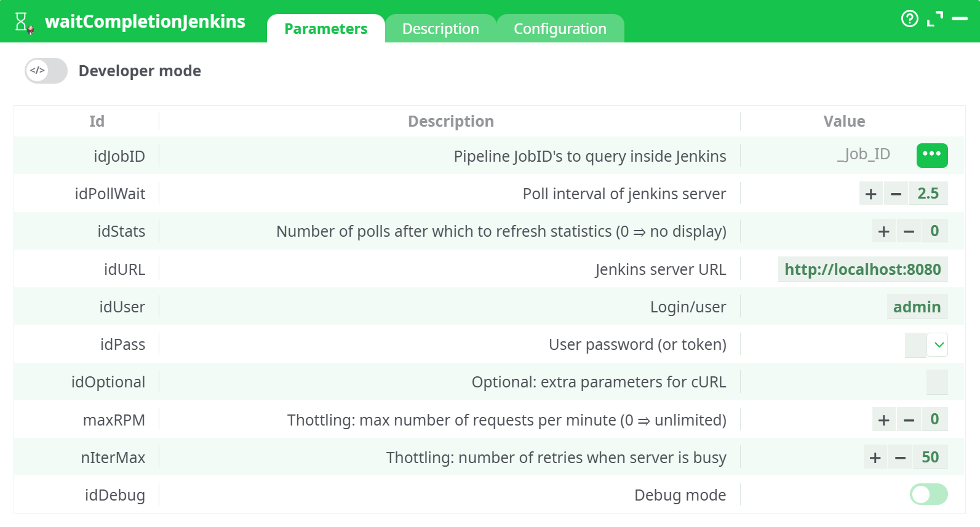Decrease idPollWait with the minus button

click(896, 194)
